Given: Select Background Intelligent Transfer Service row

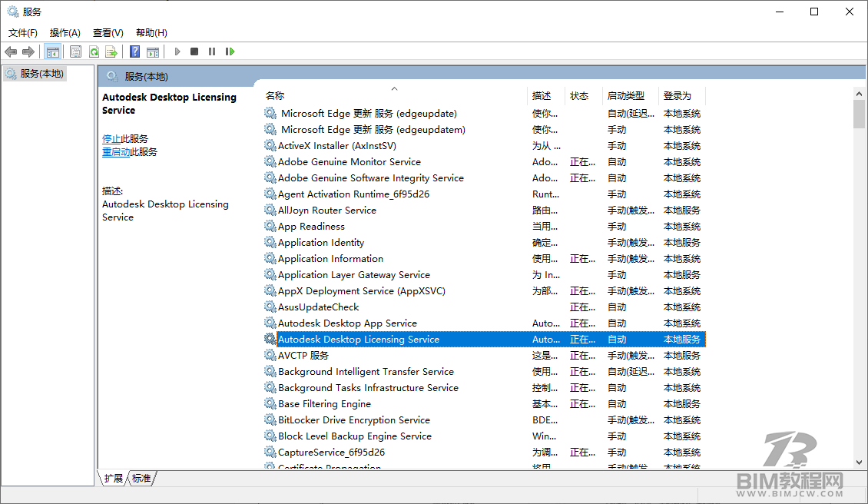Looking at the screenshot, I should pyautogui.click(x=485, y=372).
